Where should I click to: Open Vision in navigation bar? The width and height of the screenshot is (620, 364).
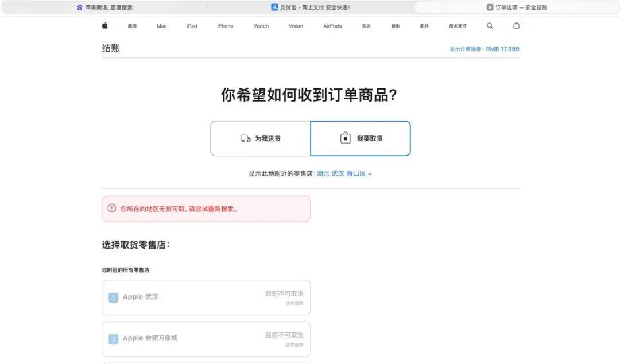[296, 26]
